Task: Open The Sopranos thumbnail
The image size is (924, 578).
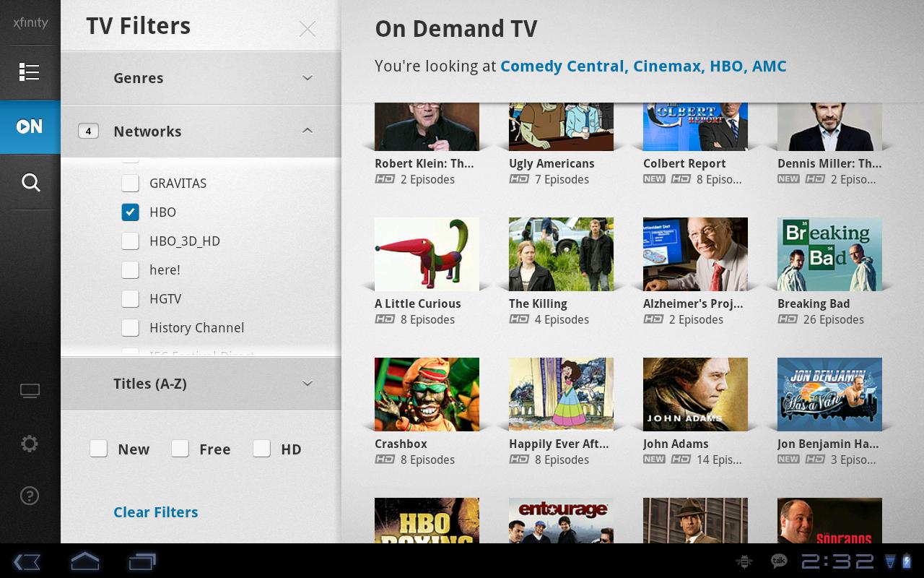Action: [x=829, y=520]
